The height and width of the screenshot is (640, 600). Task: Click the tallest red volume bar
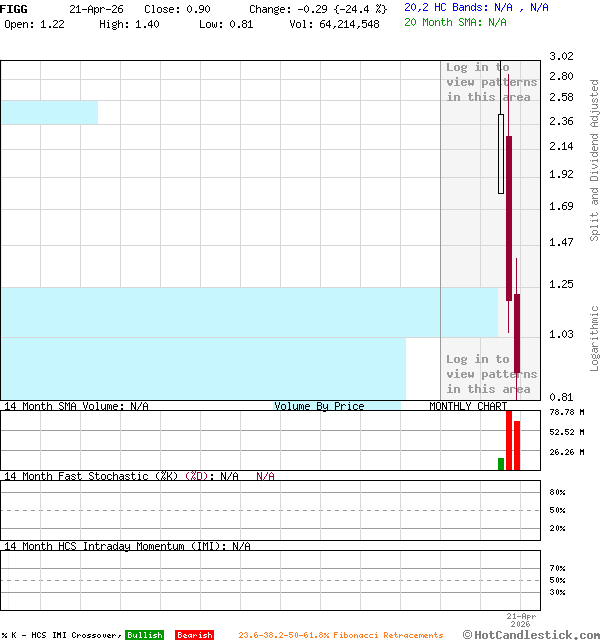click(x=509, y=440)
